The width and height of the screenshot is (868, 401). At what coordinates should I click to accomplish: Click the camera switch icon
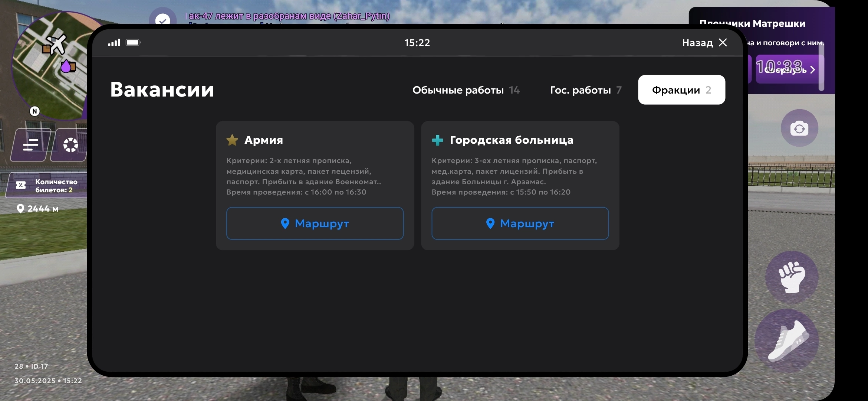(799, 128)
